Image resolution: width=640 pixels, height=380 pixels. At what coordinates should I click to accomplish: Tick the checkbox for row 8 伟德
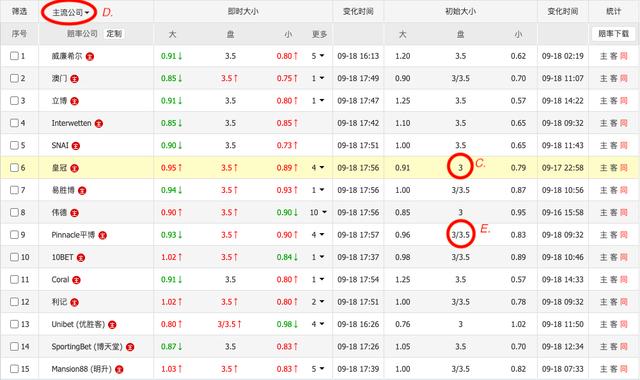click(x=14, y=212)
